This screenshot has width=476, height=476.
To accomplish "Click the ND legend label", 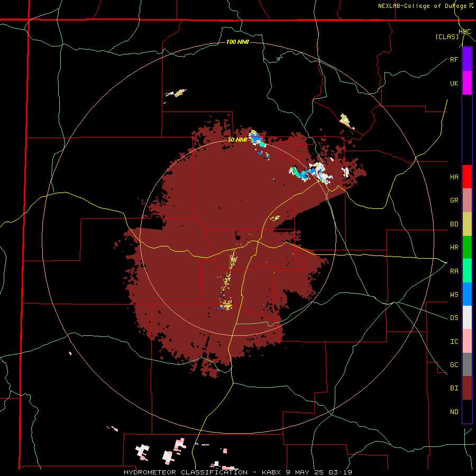I will coord(454,412).
